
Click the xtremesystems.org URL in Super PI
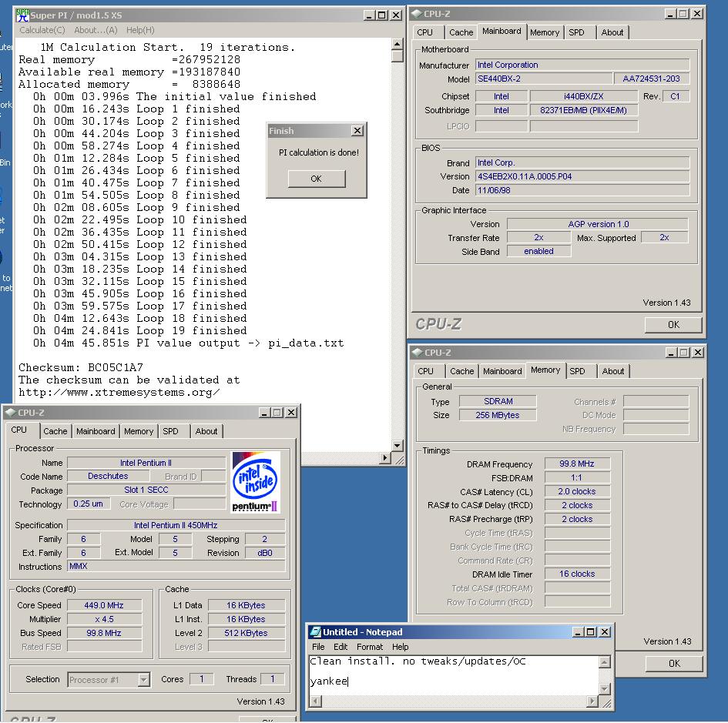click(x=119, y=393)
